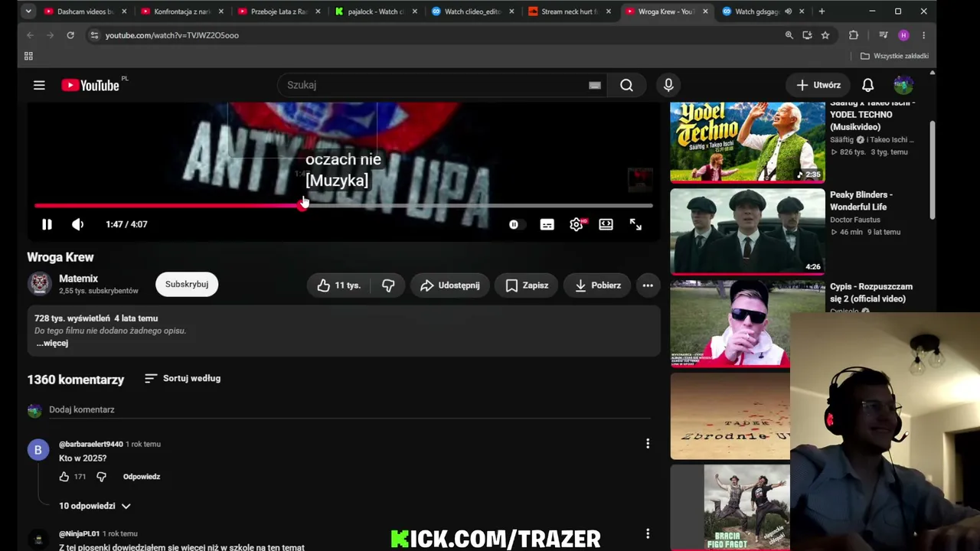Close the Wroga Krew tab
980x551 pixels.
[x=705, y=11]
